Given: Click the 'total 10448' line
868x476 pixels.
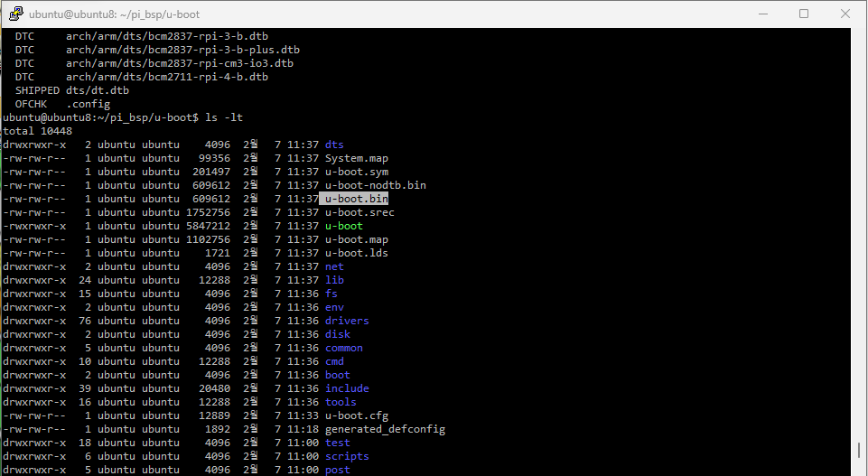Looking at the screenshot, I should [x=38, y=131].
